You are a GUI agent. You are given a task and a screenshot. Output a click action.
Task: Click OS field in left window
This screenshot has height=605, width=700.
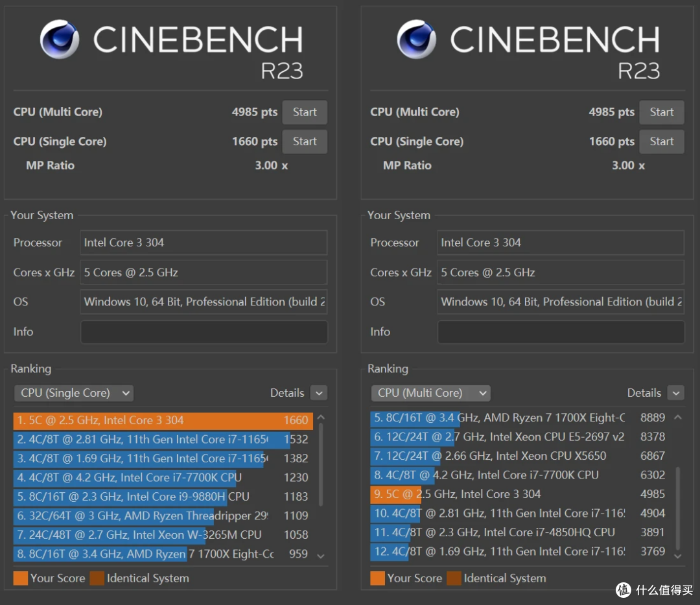(x=204, y=302)
